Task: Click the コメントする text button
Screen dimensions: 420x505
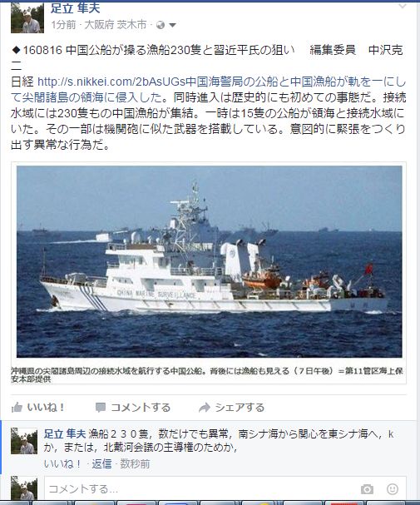Action: click(141, 408)
